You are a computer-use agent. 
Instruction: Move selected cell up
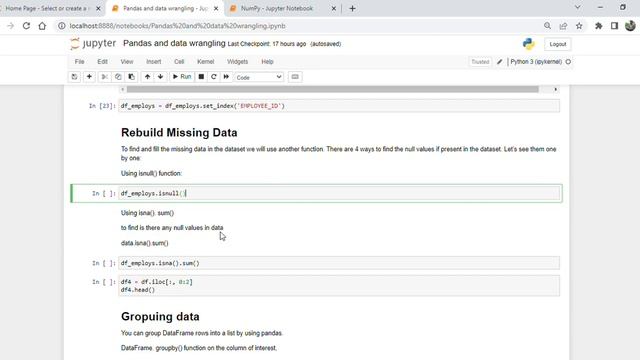coord(147,77)
